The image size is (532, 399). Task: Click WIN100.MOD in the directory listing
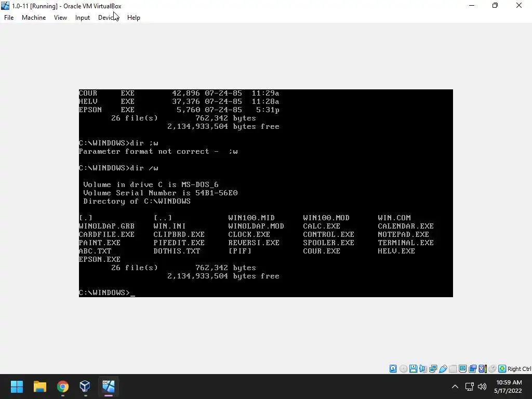coord(326,218)
